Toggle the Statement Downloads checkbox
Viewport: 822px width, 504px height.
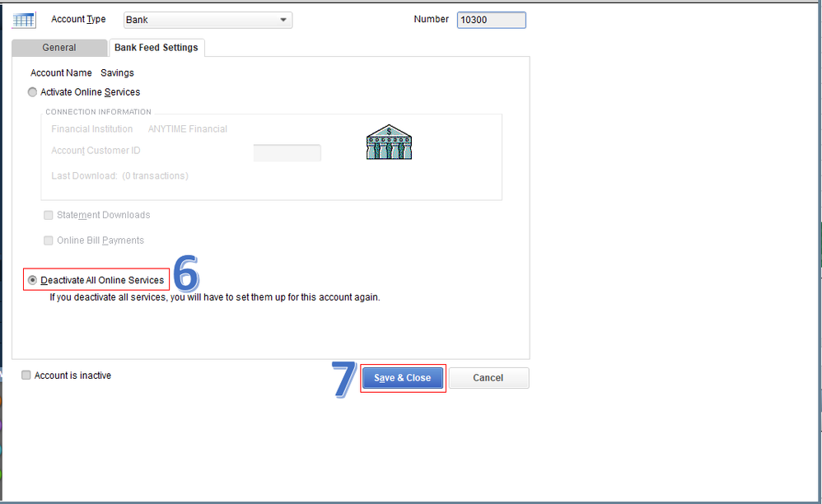(49, 215)
